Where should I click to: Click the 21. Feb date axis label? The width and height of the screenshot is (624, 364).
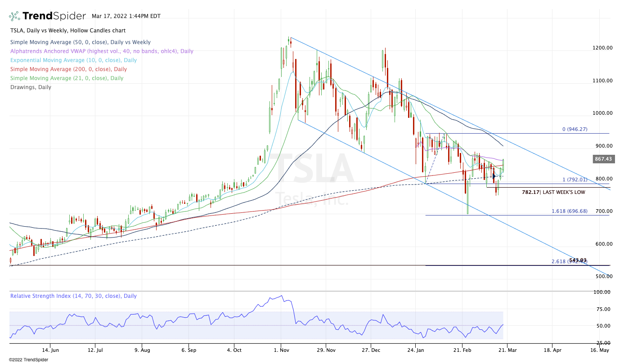(462, 350)
